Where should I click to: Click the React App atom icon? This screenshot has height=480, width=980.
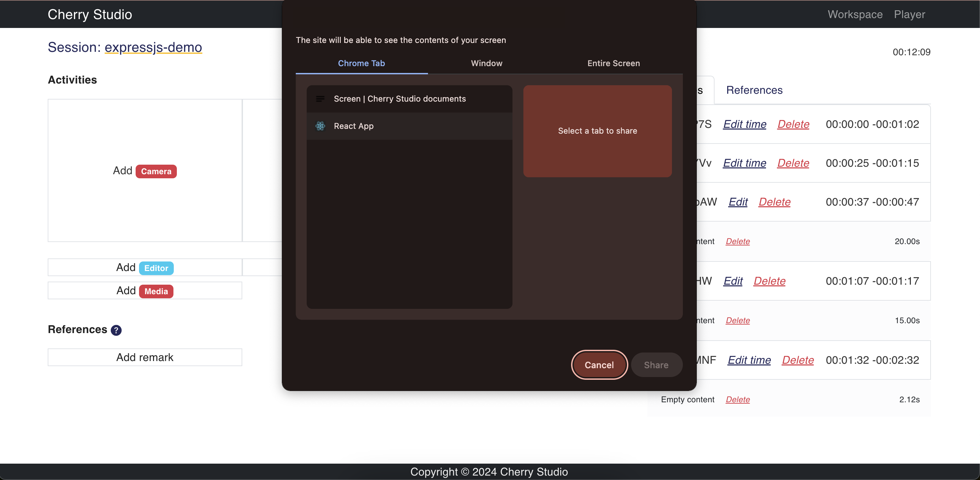pos(320,126)
